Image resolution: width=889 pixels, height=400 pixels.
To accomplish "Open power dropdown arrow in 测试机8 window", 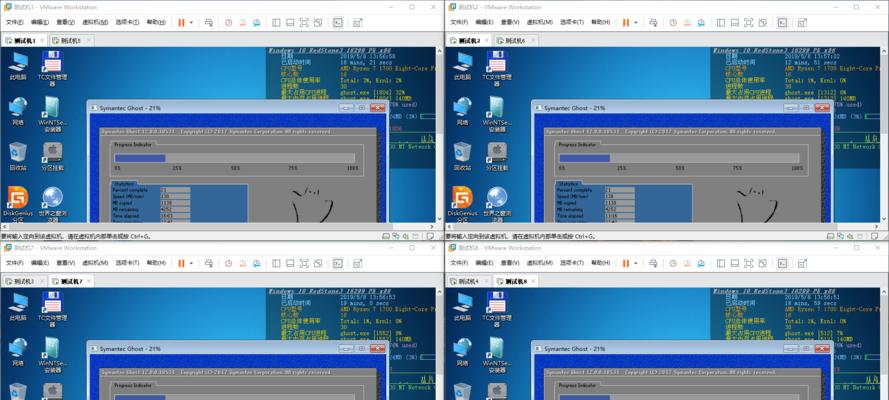I will tap(636, 263).
